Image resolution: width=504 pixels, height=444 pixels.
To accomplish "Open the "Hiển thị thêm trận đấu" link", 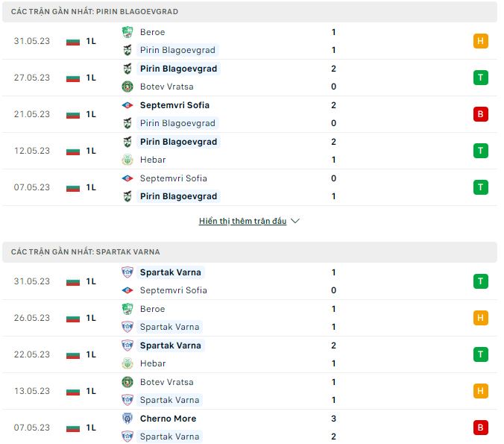I will 242,222.
